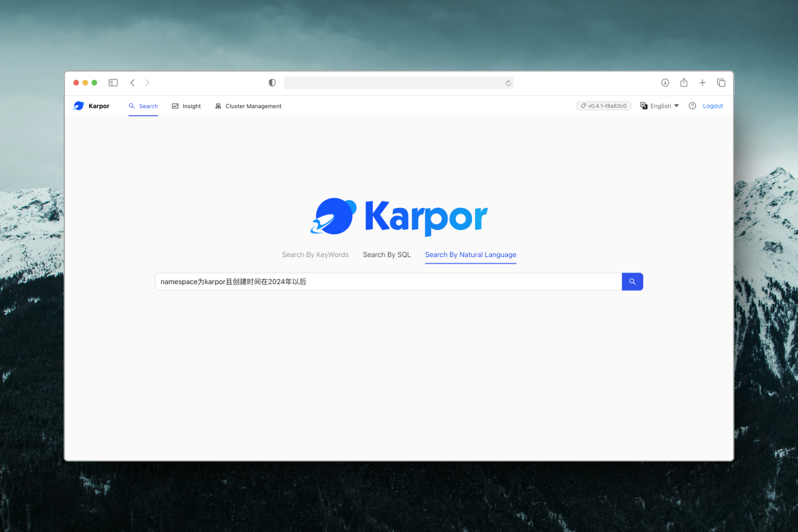Open the Insight menu item
The image size is (798, 532).
186,106
